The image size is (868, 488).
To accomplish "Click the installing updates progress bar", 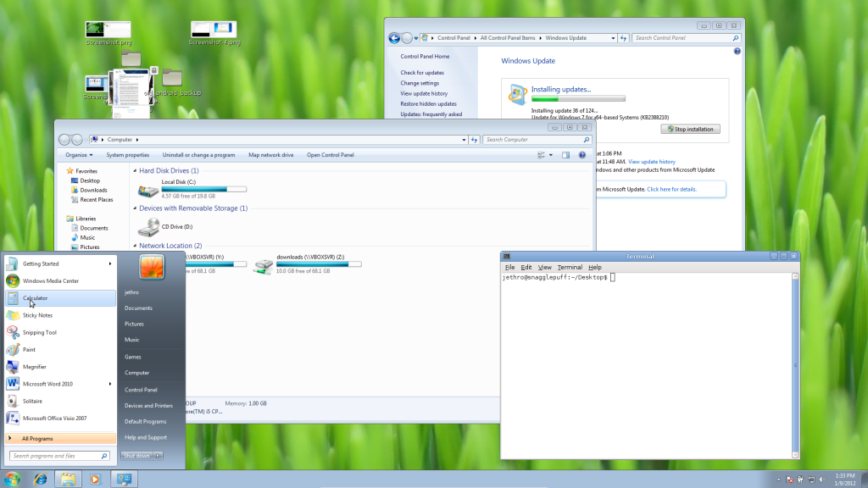I will 578,99.
